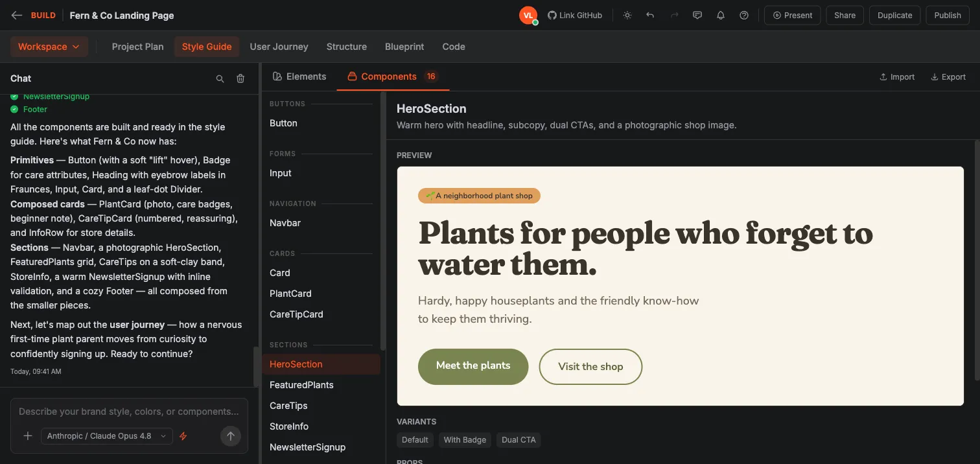Screen dimensions: 980x464
Task: Click Link GitHub
Action: [x=575, y=16]
